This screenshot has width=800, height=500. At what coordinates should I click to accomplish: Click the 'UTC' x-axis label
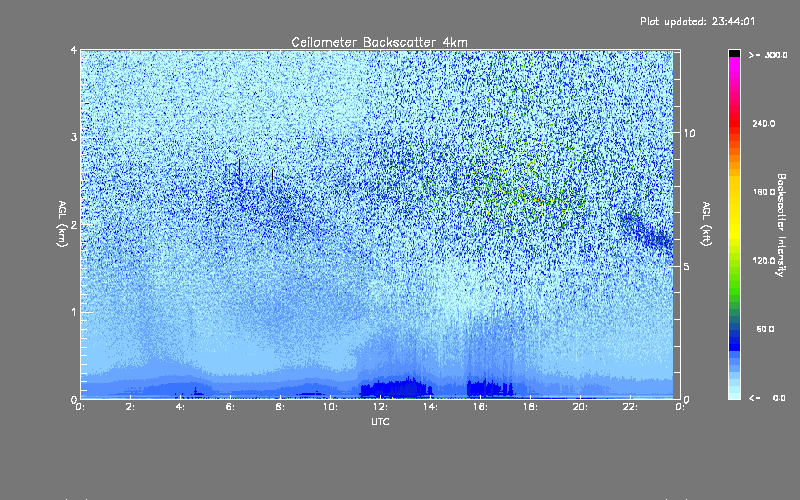pos(380,421)
